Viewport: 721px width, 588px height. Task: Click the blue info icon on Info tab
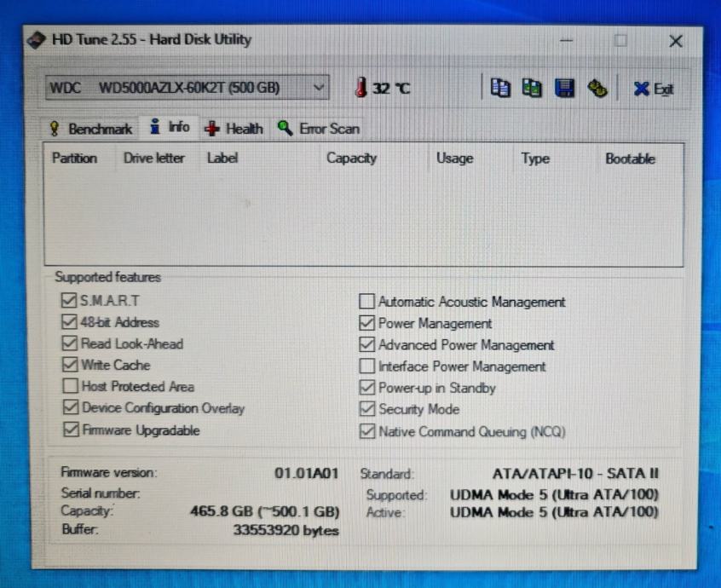[x=155, y=126]
